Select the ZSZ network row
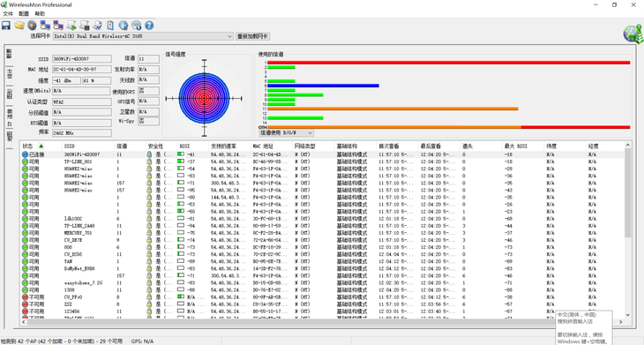 point(322,304)
